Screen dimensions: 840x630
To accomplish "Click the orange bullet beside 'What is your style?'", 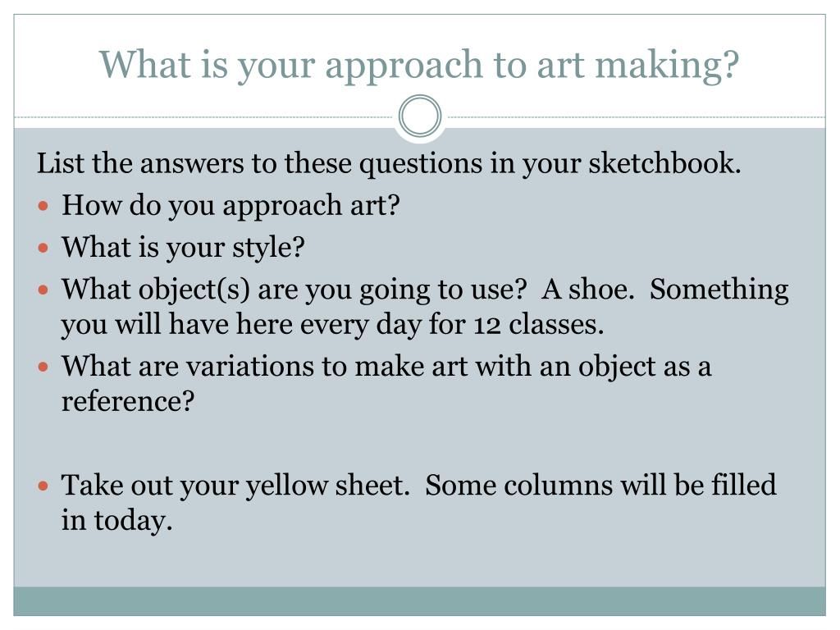I will tap(43, 248).
